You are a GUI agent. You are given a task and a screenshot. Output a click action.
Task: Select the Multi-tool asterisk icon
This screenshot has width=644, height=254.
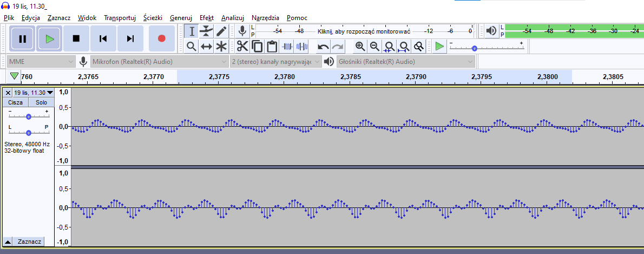click(x=221, y=46)
